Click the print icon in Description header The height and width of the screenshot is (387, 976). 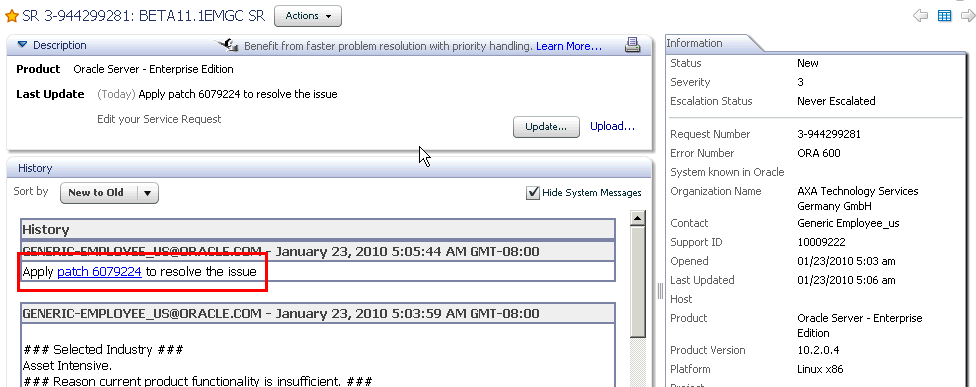tap(632, 45)
